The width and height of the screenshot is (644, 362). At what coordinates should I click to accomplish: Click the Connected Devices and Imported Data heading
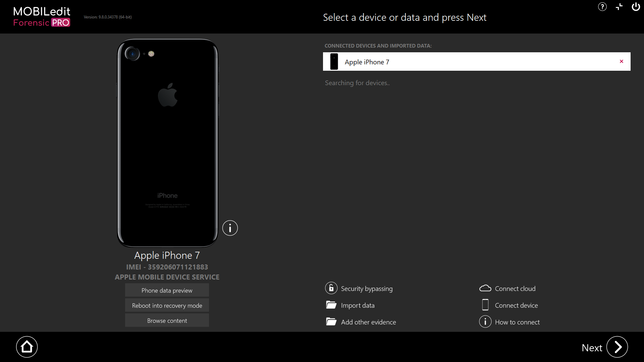click(378, 46)
